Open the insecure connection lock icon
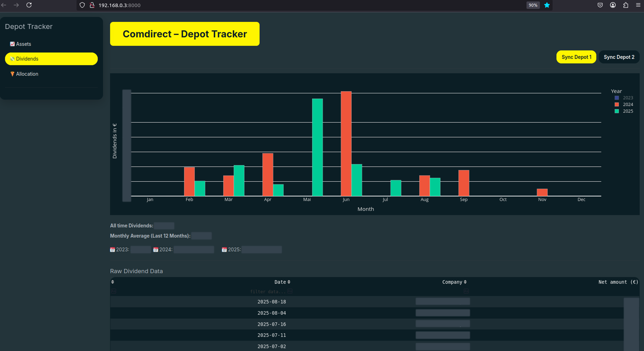This screenshot has width=644, height=351. [x=92, y=5]
